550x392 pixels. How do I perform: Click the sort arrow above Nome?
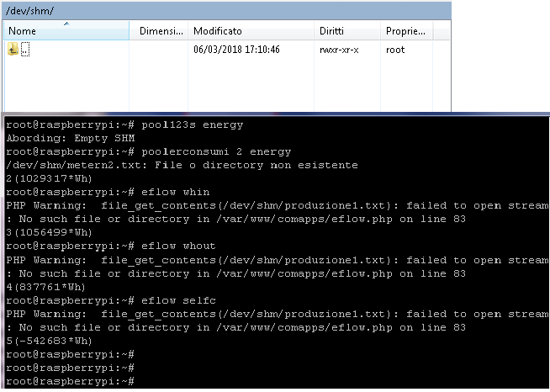[66, 24]
